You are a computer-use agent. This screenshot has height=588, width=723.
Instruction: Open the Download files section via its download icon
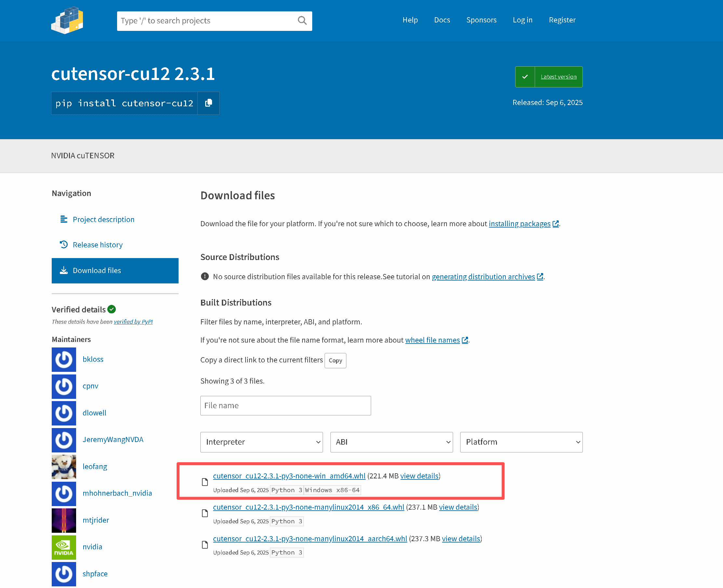[x=64, y=270]
